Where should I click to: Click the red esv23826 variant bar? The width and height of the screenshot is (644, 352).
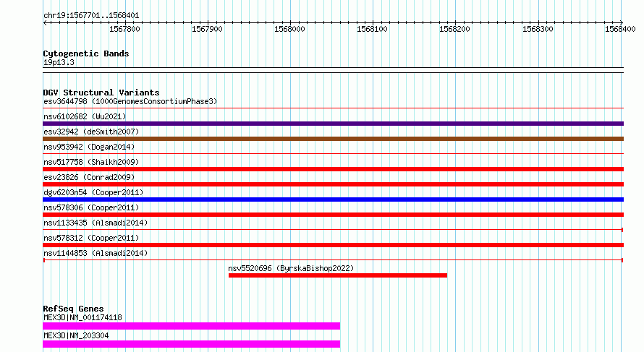tap(333, 184)
